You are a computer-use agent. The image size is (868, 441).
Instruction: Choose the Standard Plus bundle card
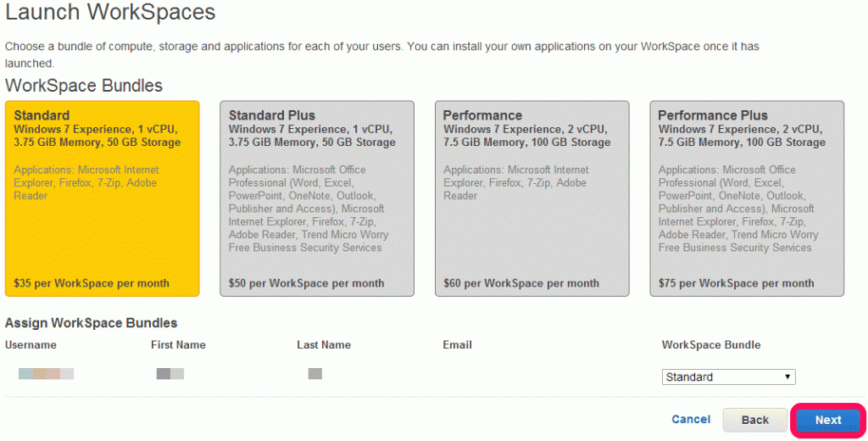click(317, 198)
